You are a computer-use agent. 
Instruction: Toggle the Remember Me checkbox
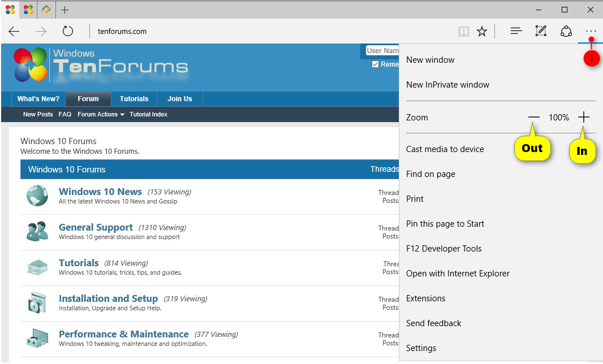pos(376,64)
